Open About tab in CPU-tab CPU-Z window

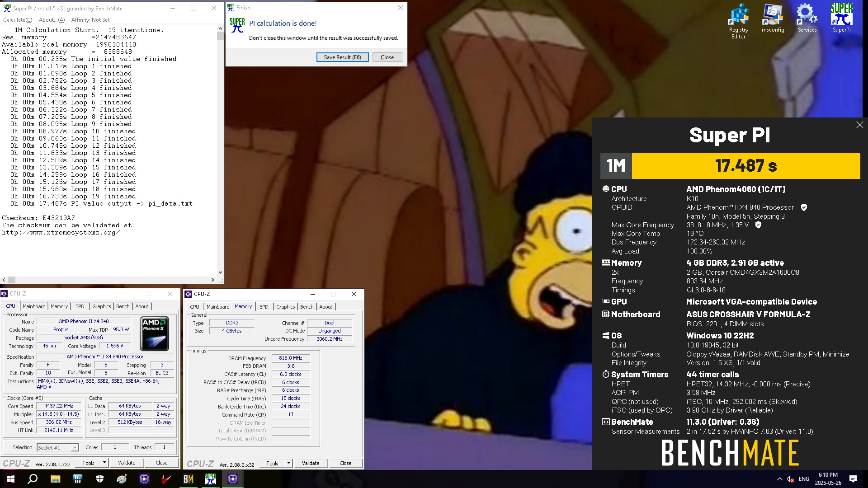[142, 306]
